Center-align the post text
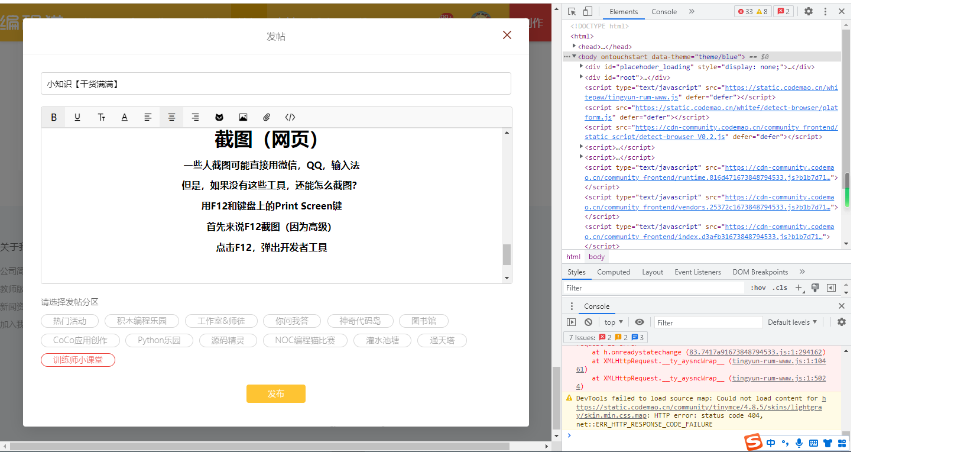This screenshot has height=452, width=980. 171,117
